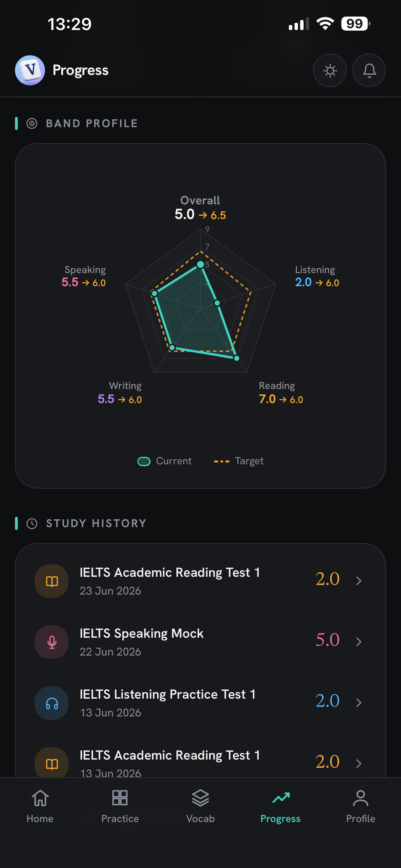This screenshot has height=868, width=401.
Task: Open the Home tab
Action: [x=40, y=806]
